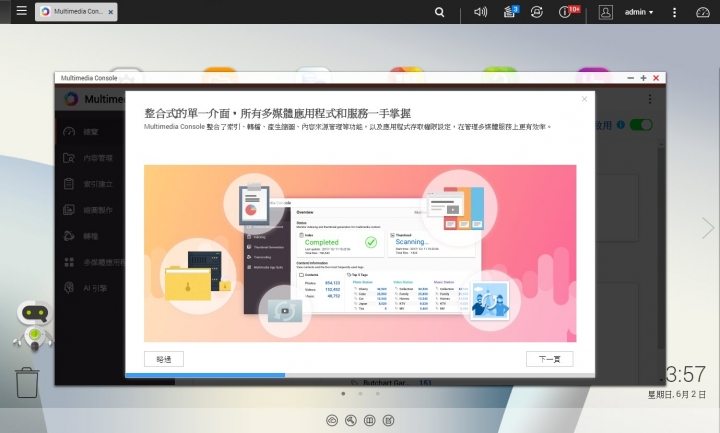Click the wizard blue progress bar
The width and height of the screenshot is (720, 433).
click(x=205, y=375)
